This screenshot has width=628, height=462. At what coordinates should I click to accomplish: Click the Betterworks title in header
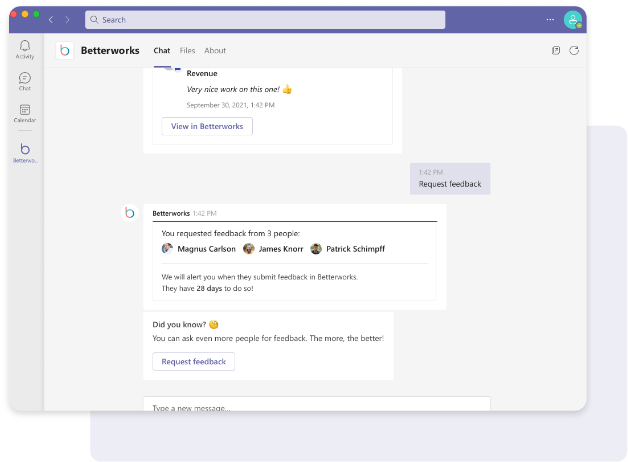click(110, 50)
